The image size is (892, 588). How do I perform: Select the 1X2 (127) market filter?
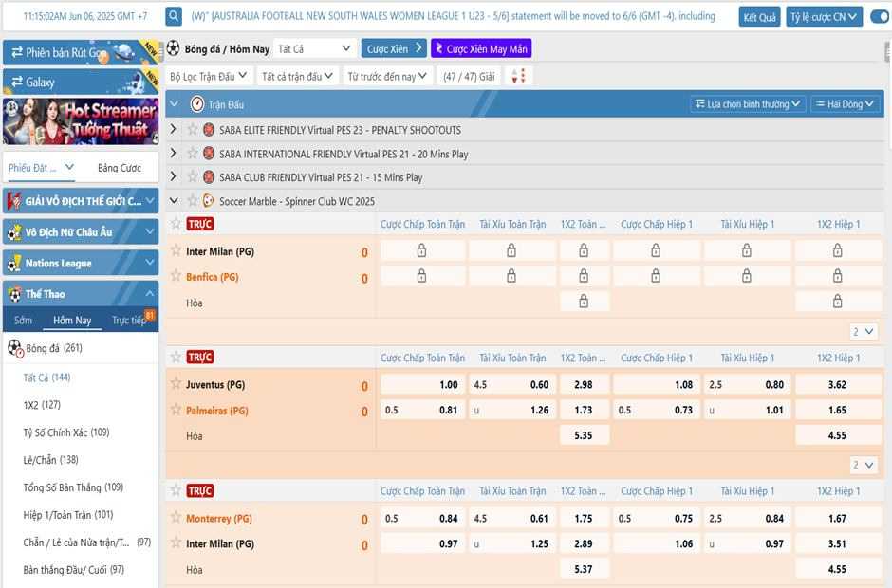[42, 405]
